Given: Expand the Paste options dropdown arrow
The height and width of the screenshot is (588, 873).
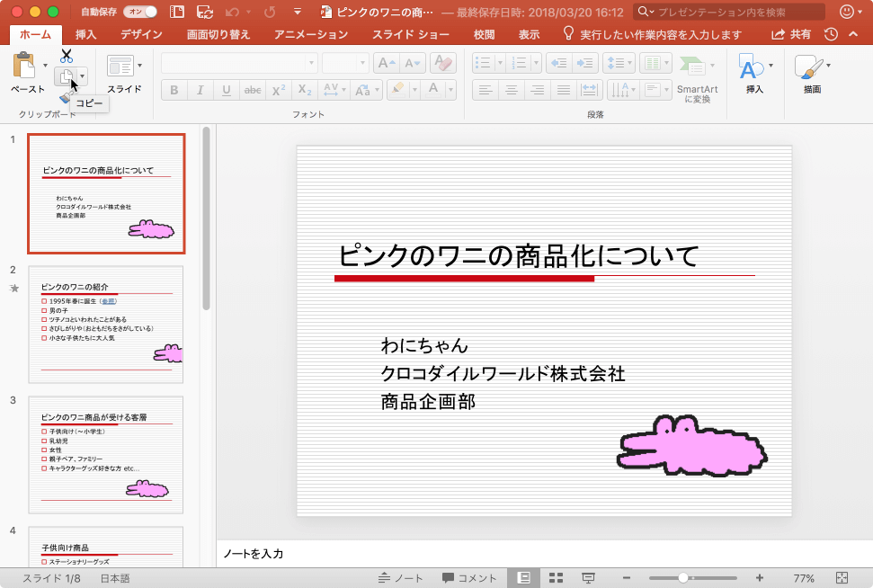Looking at the screenshot, I should 46,66.
